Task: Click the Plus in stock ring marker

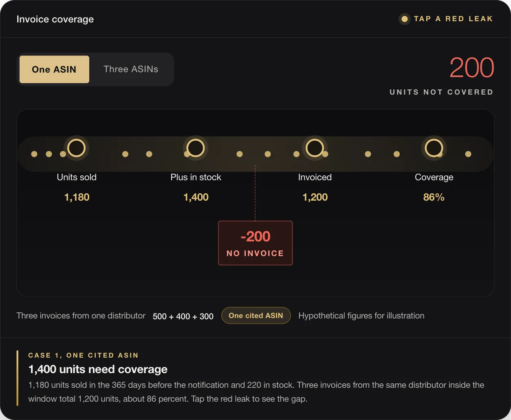Action: [196, 148]
